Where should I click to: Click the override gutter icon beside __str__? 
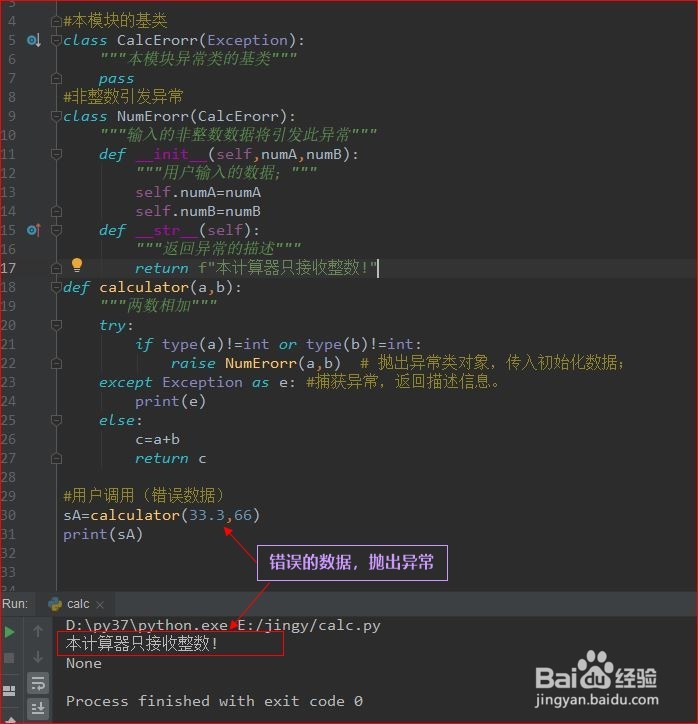tap(34, 230)
